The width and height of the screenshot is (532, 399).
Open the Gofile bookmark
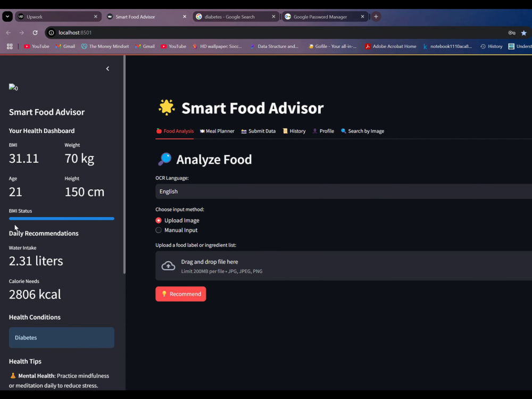pyautogui.click(x=332, y=46)
